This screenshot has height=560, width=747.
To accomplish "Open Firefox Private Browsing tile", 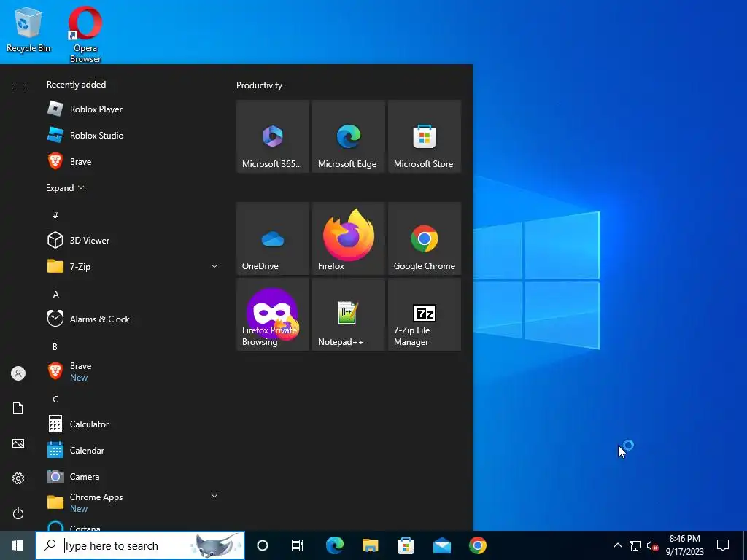I will pos(273,315).
